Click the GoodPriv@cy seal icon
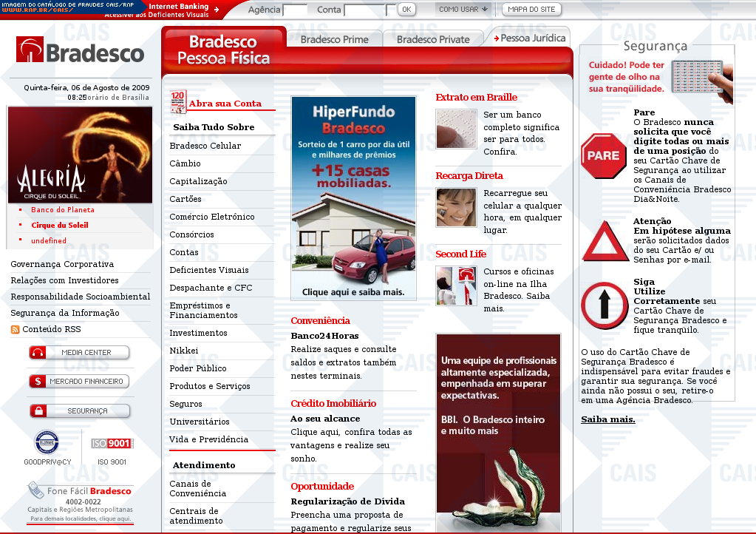 (47, 442)
